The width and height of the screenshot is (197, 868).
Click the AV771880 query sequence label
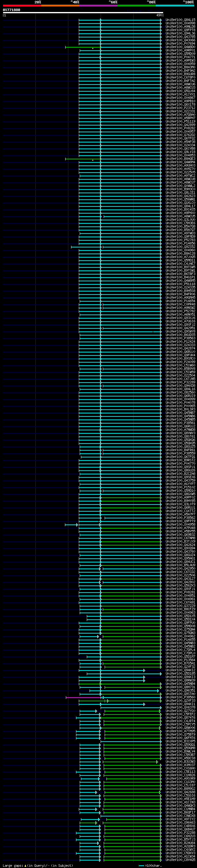[11, 10]
